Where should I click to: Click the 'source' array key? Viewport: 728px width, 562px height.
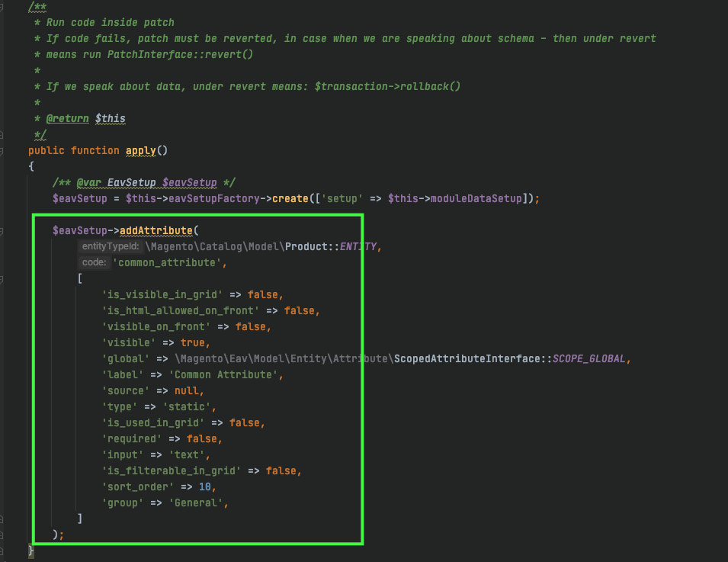[x=126, y=391]
